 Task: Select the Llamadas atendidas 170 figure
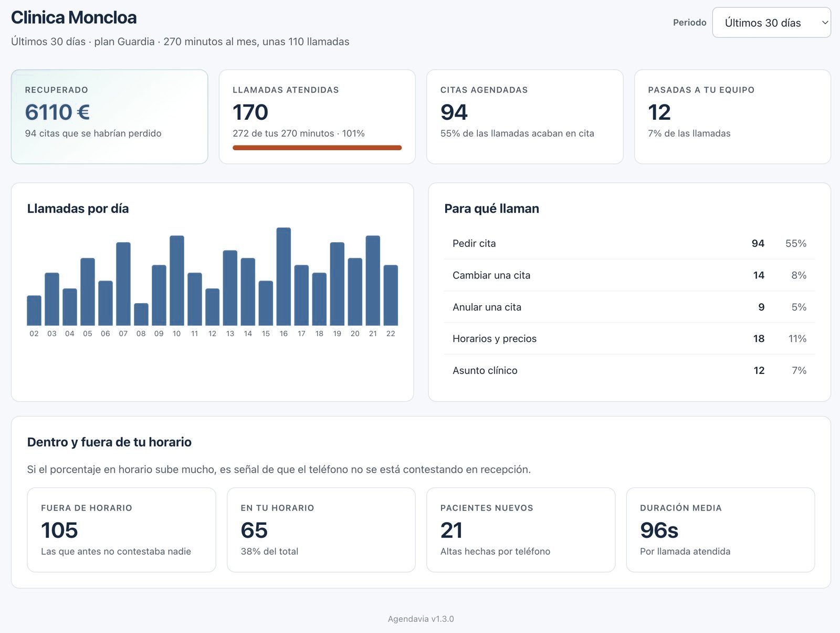pos(250,112)
